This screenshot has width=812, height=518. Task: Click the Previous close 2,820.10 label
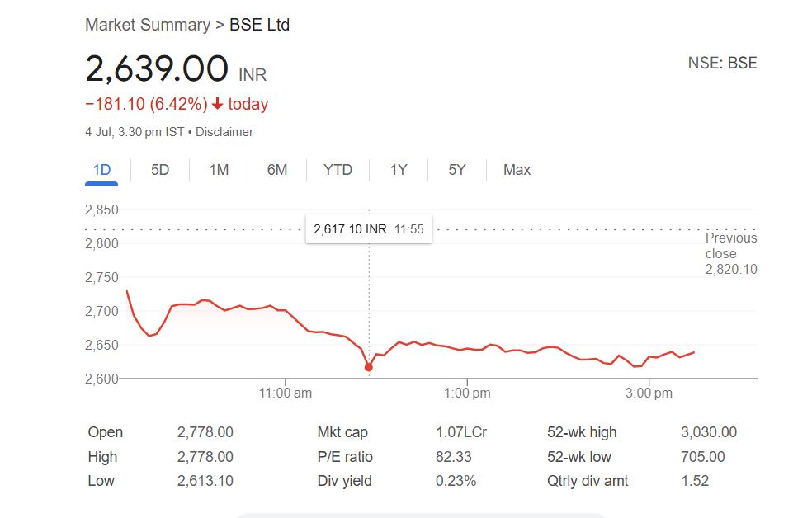pos(730,253)
